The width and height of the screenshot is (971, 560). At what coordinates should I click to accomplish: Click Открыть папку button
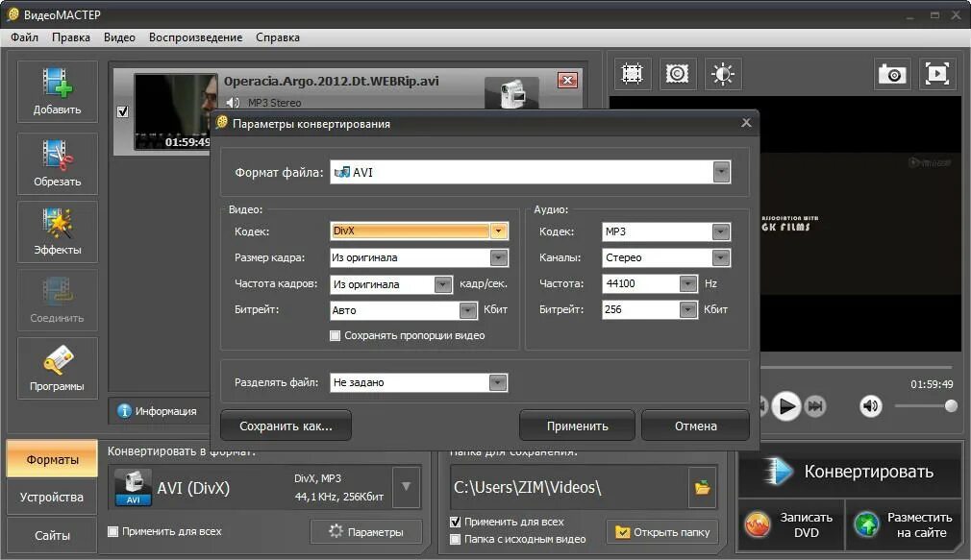coord(662,531)
